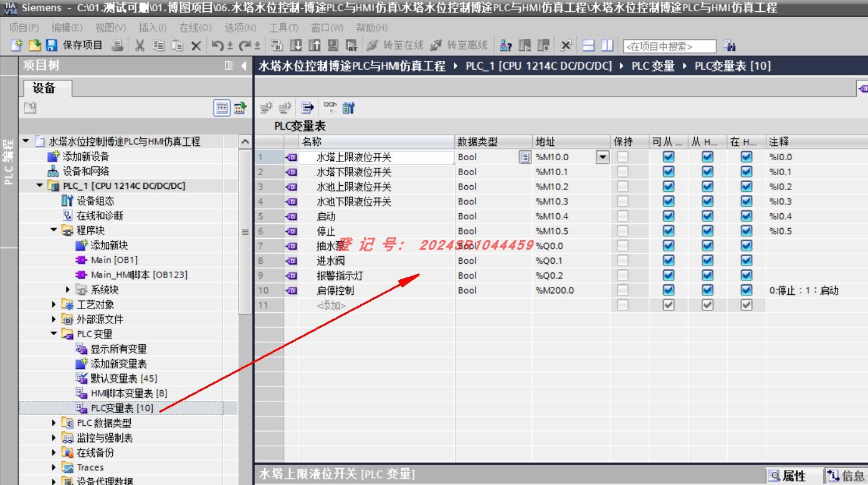The image size is (868, 485).
Task: Click the Start simulation icon
Action: click(x=333, y=46)
